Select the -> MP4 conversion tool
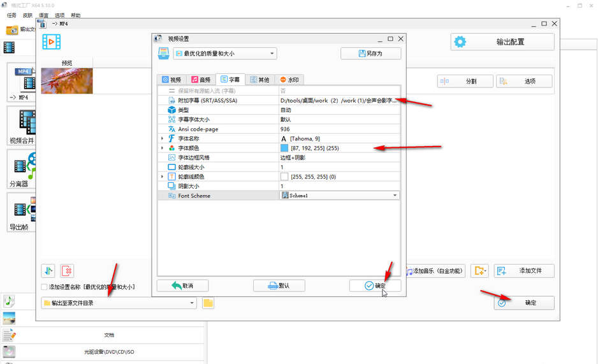The height and width of the screenshot is (364, 598). tap(22, 83)
